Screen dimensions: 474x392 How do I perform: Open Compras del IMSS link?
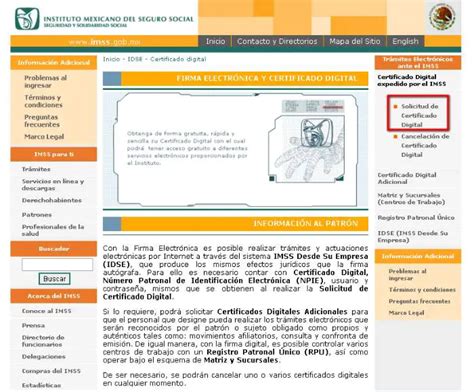coord(51,371)
